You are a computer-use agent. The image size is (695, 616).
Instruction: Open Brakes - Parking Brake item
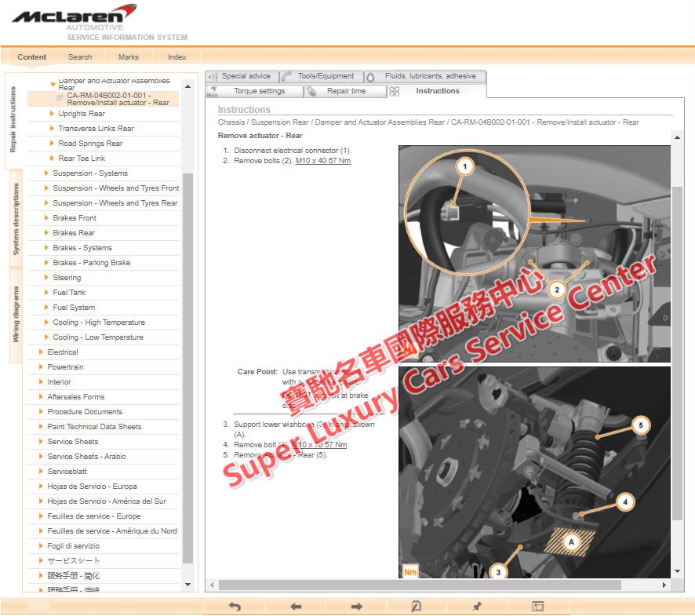point(91,263)
